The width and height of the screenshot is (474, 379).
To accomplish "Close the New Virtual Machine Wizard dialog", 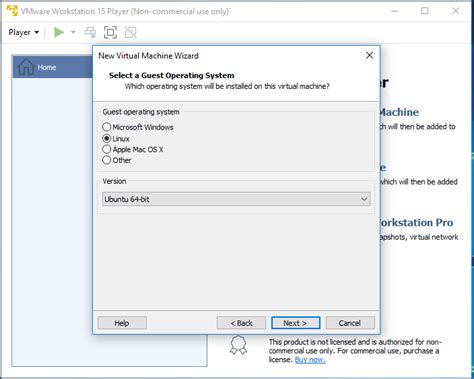I will pos(369,55).
